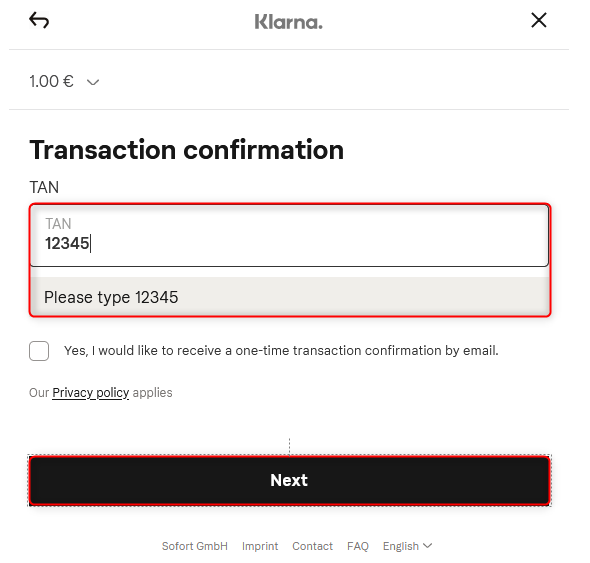Click the 'applies' text after Privacy policy
Screen dimensions: 590x563
(x=152, y=393)
